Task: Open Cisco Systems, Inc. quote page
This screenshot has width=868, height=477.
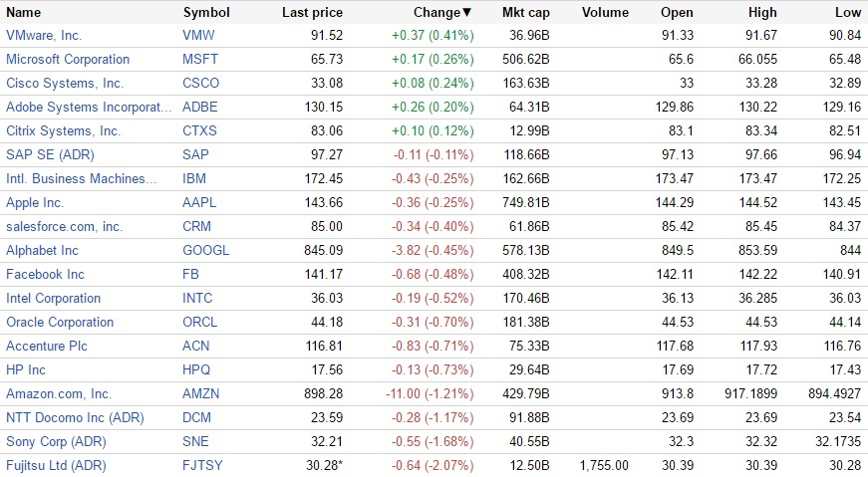Action: (65, 84)
